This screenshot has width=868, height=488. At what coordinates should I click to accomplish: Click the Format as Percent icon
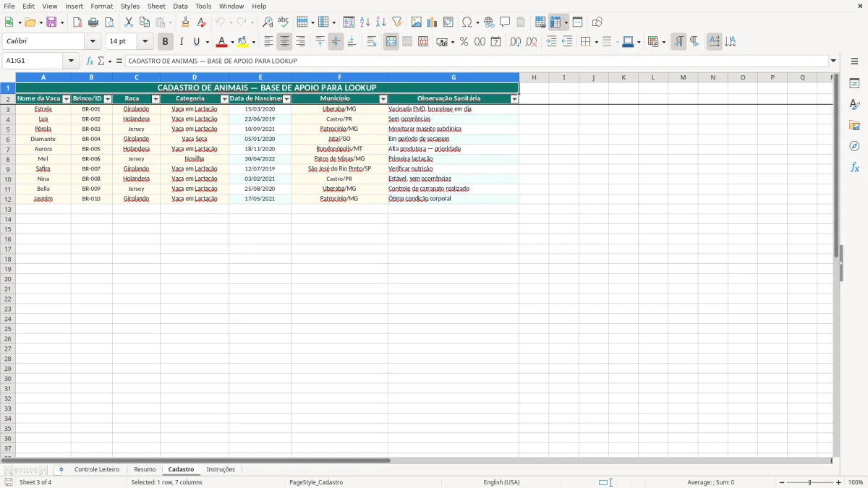click(x=464, y=42)
